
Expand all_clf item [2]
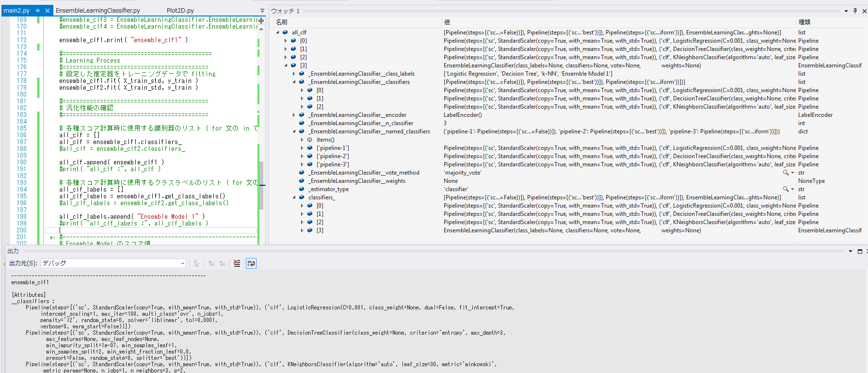click(286, 57)
